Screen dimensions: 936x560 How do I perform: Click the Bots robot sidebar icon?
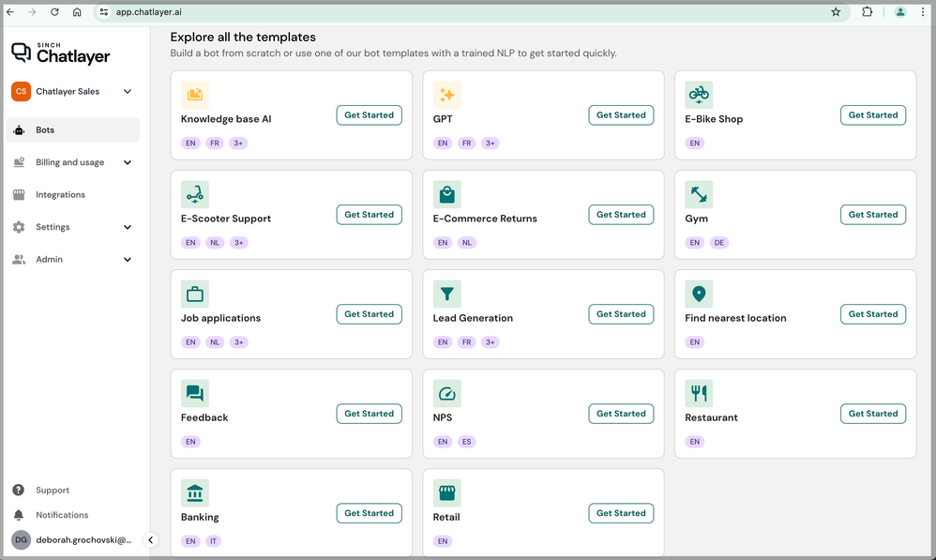[x=19, y=130]
